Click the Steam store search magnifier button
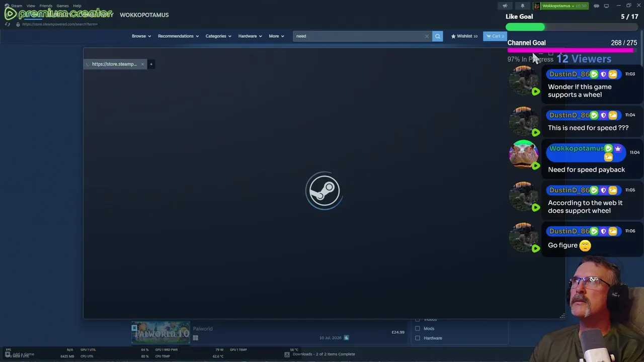The image size is (644, 362). pos(438,36)
